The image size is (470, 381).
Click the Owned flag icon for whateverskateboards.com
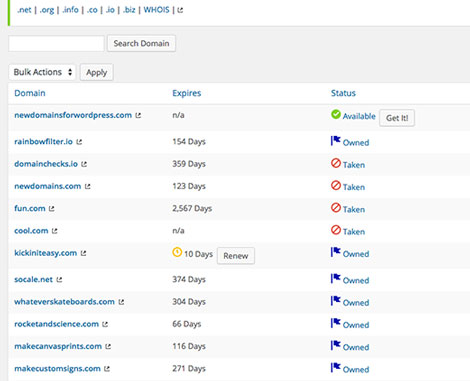click(x=335, y=301)
